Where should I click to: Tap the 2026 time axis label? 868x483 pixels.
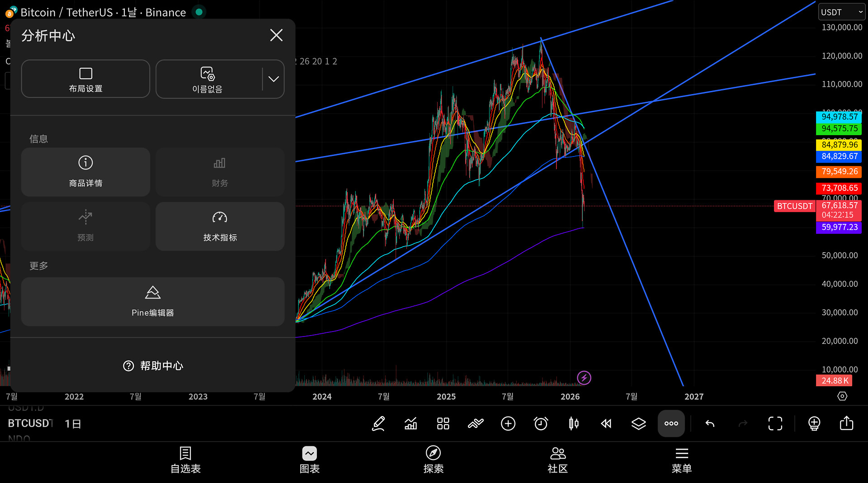(x=570, y=397)
